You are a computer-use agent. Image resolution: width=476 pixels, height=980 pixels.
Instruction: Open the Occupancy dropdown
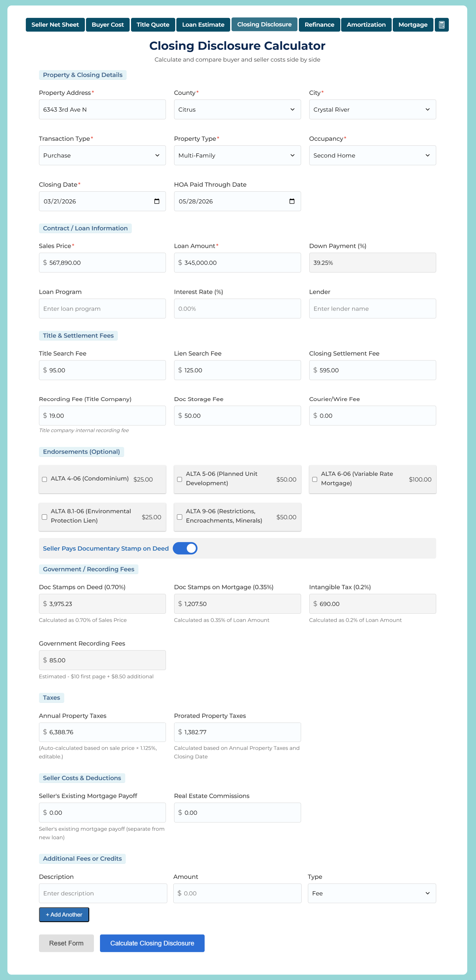click(372, 155)
